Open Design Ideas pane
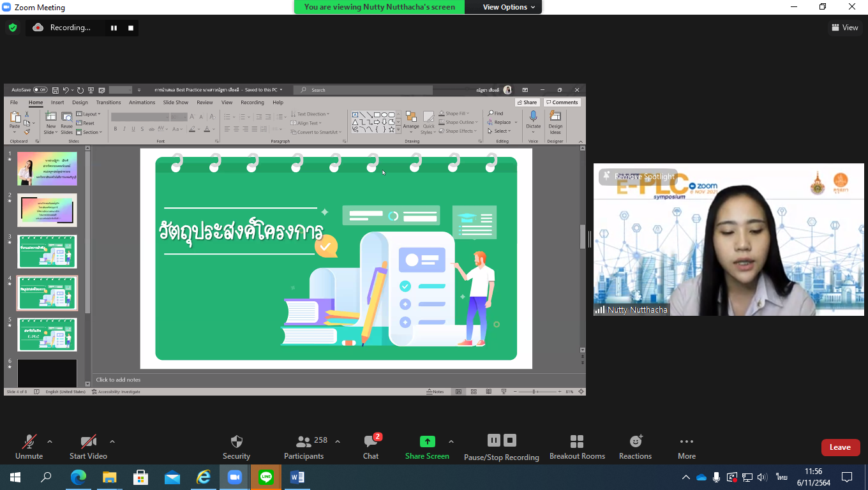 [x=555, y=121]
